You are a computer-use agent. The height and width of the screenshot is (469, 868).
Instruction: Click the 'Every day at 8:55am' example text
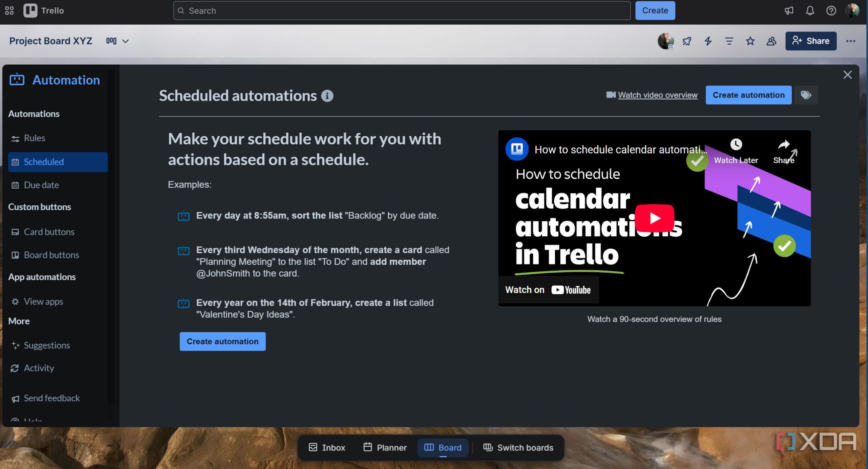pos(317,216)
